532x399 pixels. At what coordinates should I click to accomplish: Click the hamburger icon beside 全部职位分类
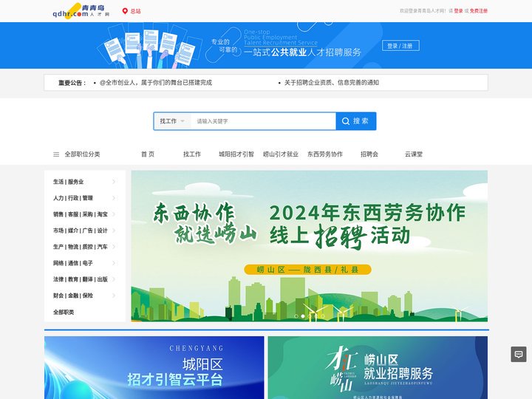point(56,154)
